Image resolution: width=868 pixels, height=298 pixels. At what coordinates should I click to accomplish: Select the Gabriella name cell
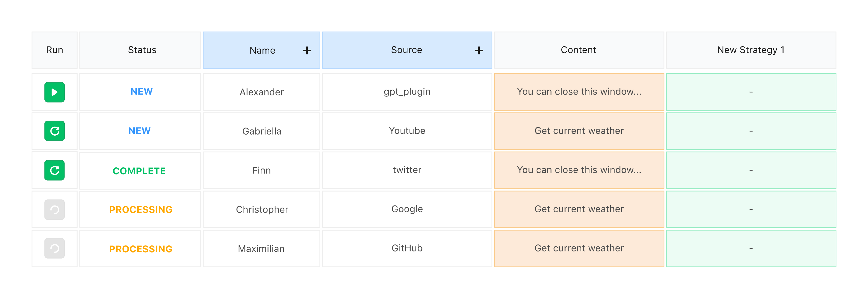(261, 131)
